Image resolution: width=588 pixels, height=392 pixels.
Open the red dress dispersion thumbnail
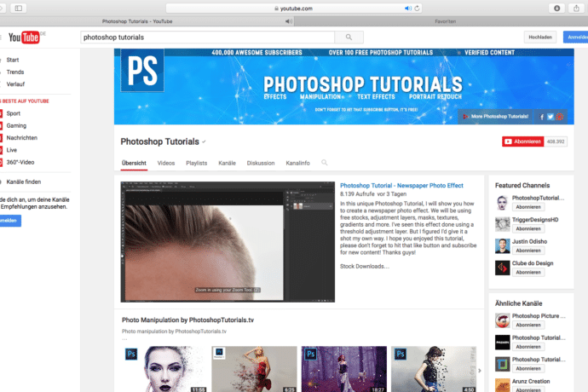(254, 369)
